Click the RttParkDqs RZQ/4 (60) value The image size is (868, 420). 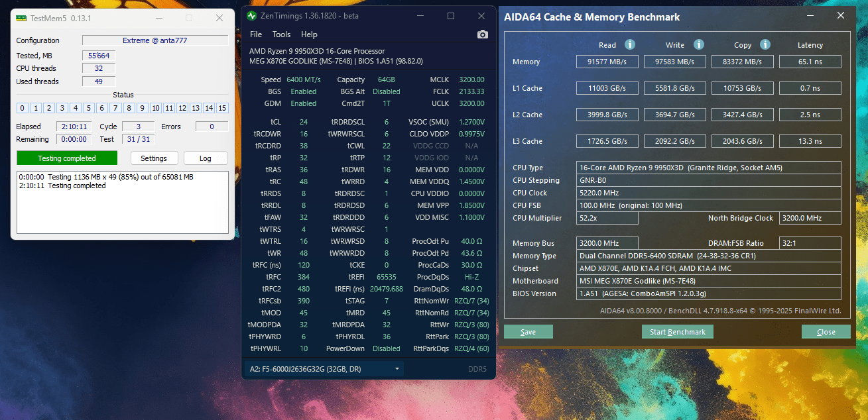point(471,348)
